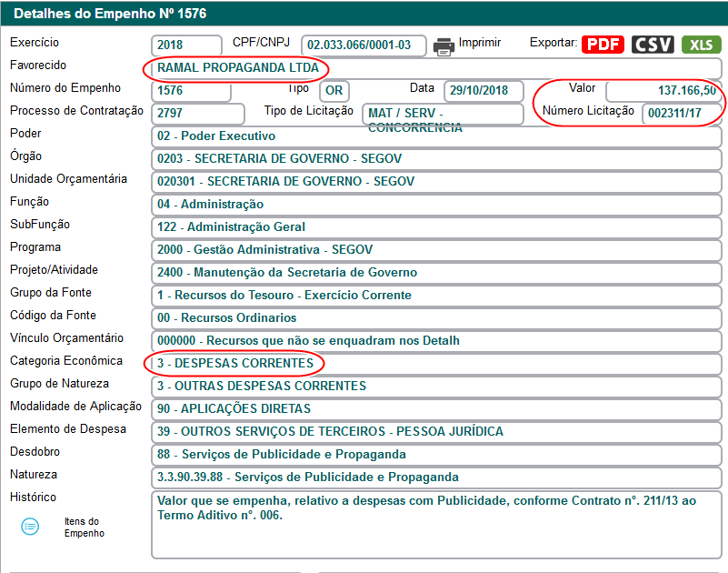728x573 pixels.
Task: Click the printer icon
Action: tap(444, 45)
